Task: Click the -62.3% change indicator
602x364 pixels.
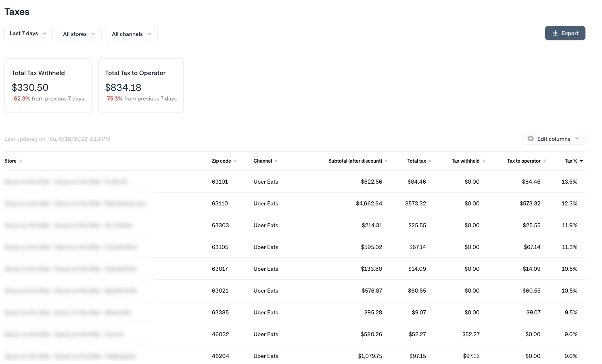Action: 21,98
